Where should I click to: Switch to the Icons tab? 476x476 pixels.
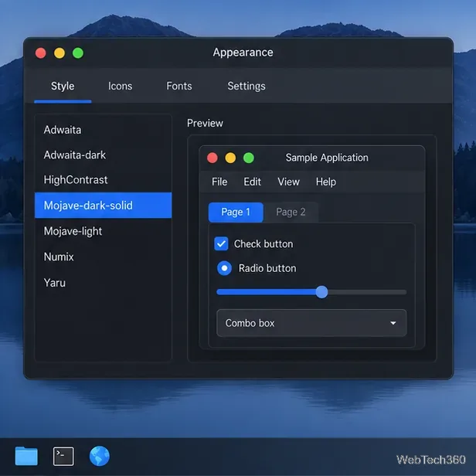point(121,87)
